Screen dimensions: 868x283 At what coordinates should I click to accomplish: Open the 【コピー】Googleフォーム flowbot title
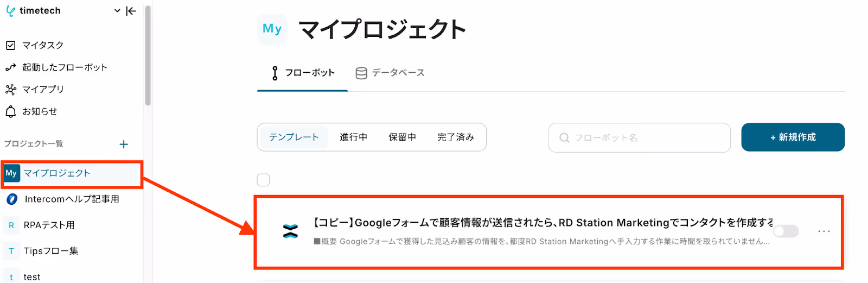click(x=544, y=223)
